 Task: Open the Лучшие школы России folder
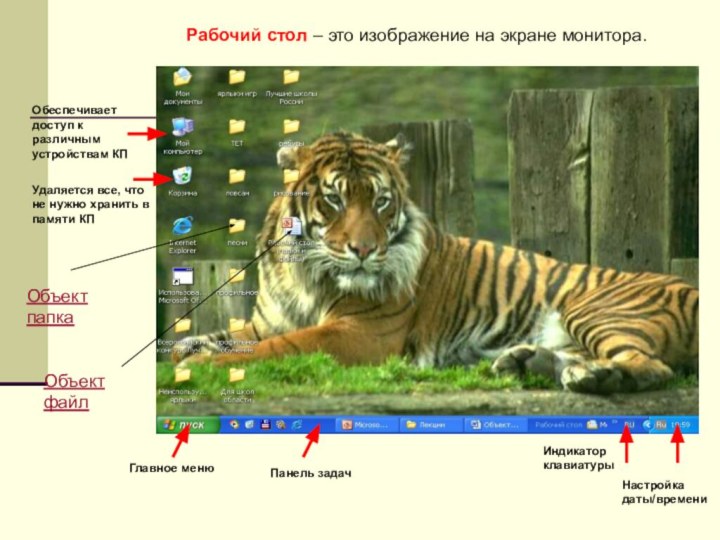pos(291,78)
